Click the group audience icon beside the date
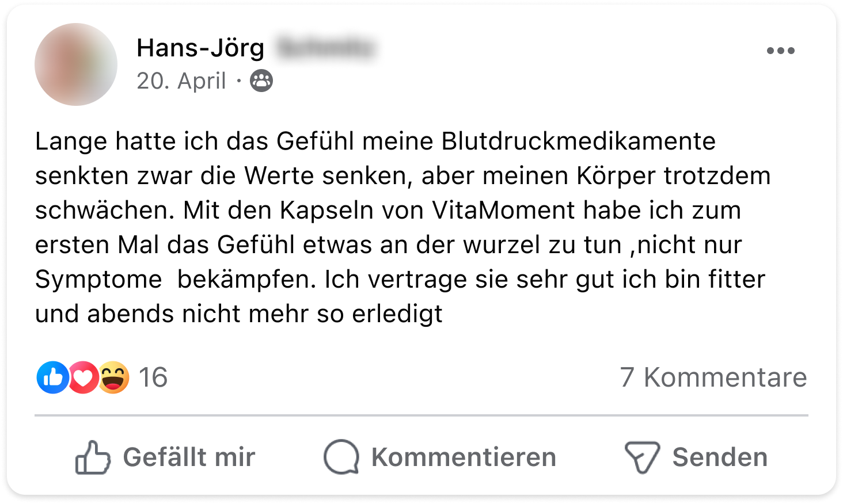Viewport: 843px width, 504px height. tap(261, 81)
